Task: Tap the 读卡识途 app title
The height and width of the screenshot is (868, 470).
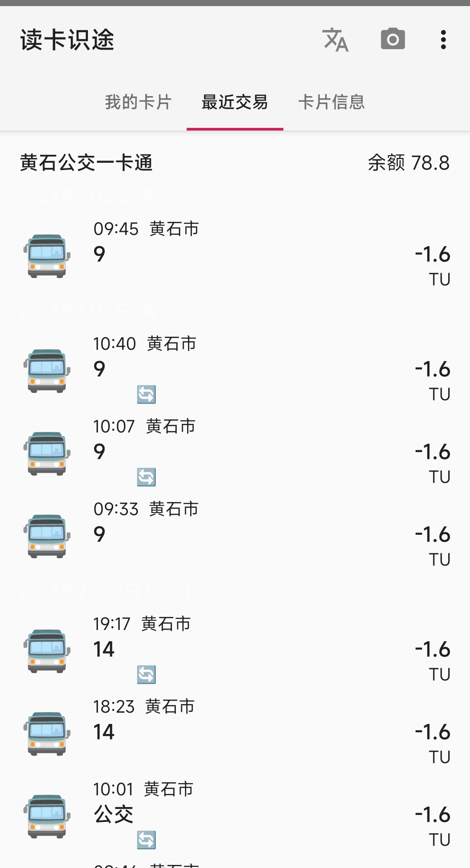Action: pyautogui.click(x=67, y=40)
